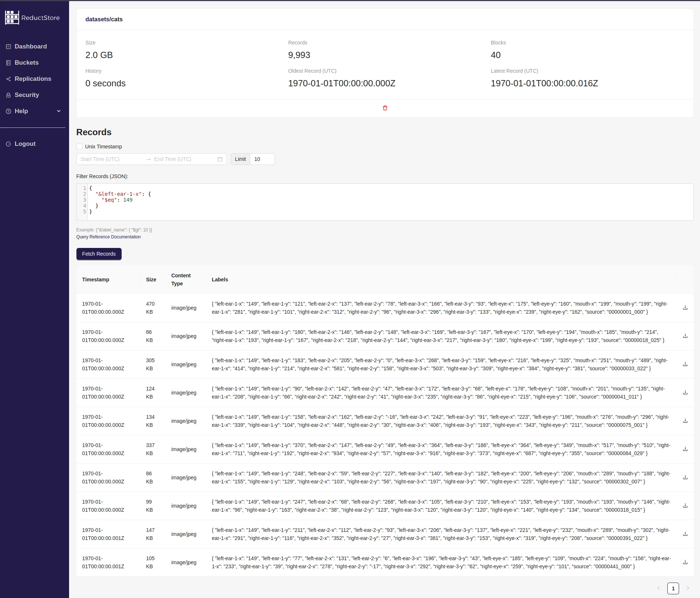Click the Limit value input
Viewport: 700px width, 598px height.
(262, 159)
